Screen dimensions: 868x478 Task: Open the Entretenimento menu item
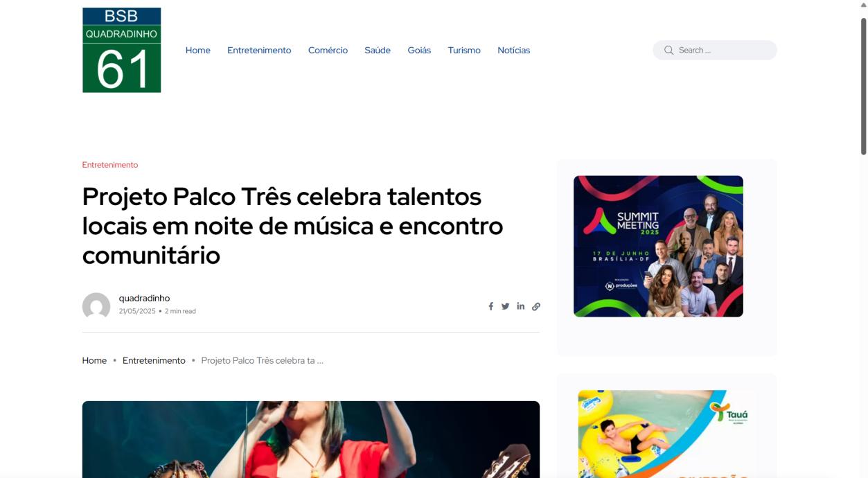259,50
